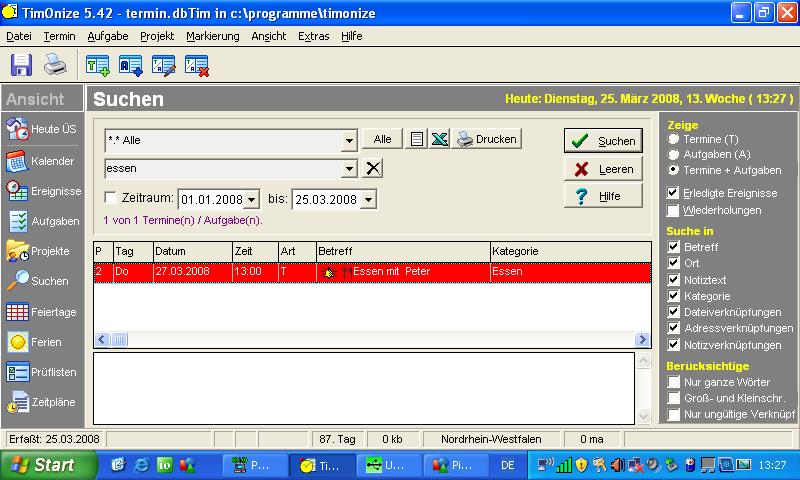800x480 pixels.
Task: Open the search term 'essen' dropdown
Action: (349, 169)
